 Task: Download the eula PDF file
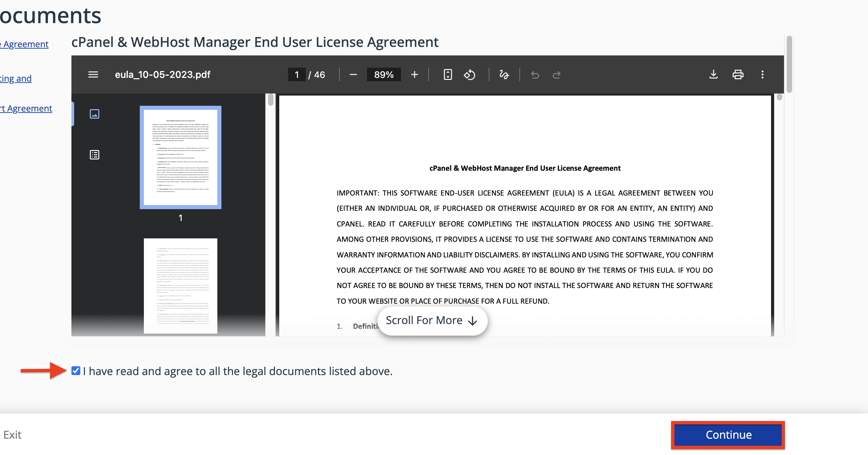pos(713,74)
